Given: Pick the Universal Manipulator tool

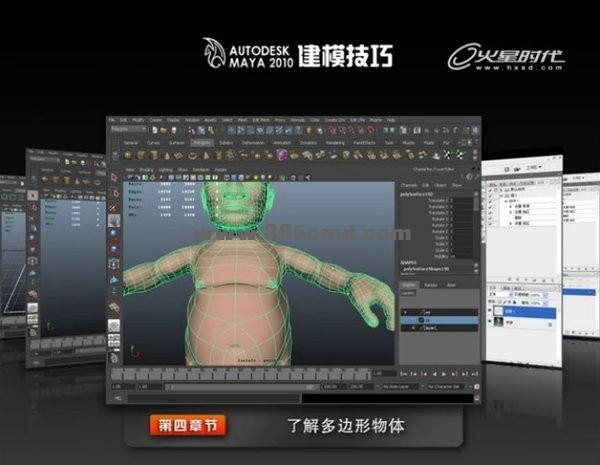Looking at the screenshot, I should tap(114, 264).
